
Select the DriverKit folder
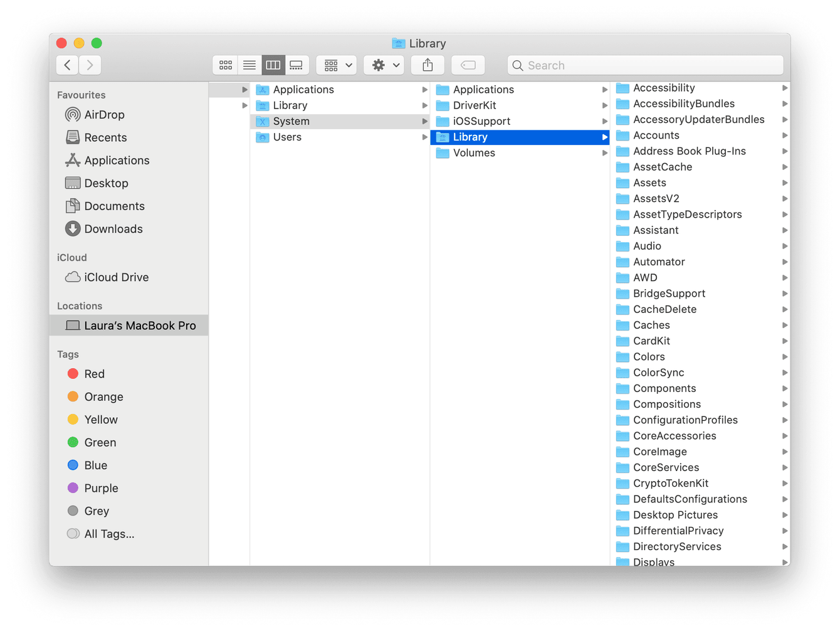tap(475, 105)
